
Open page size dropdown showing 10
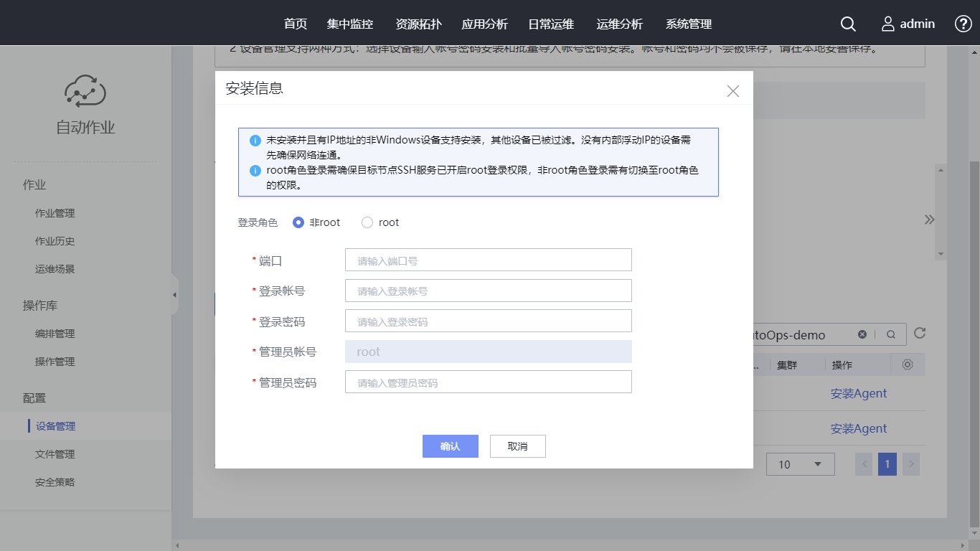(x=800, y=464)
